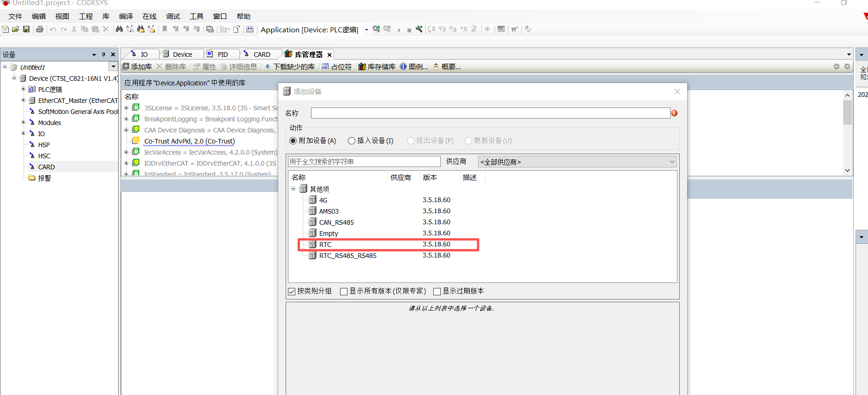Sort device list by 版本 column header
Image resolution: width=868 pixels, height=395 pixels.
[430, 178]
